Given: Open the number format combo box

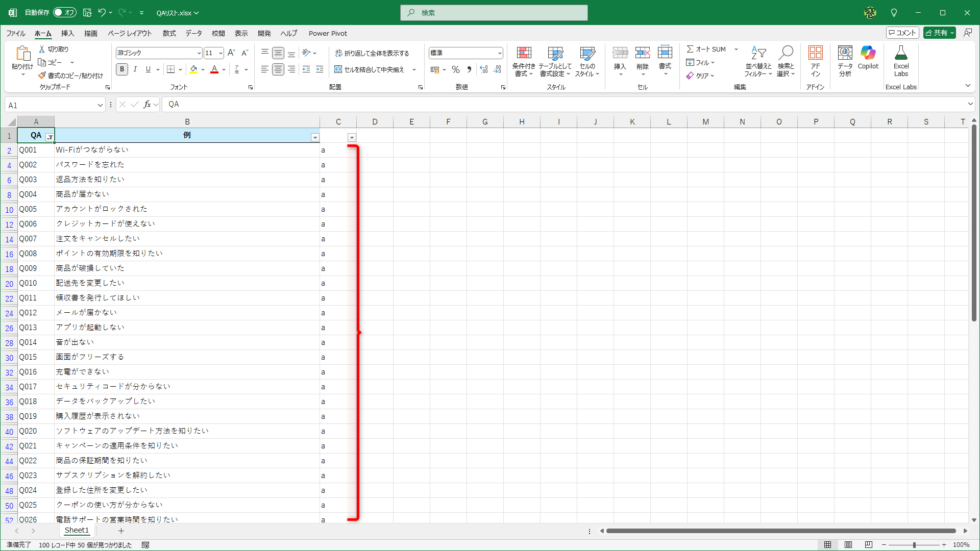Looking at the screenshot, I should 499,53.
